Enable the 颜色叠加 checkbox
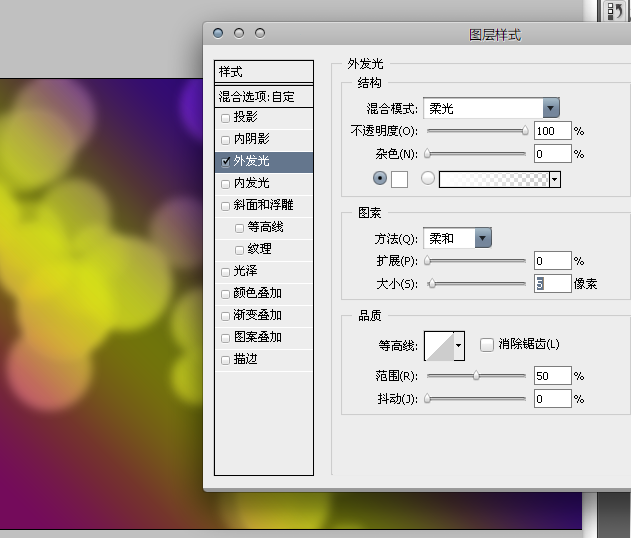 pyautogui.click(x=225, y=294)
